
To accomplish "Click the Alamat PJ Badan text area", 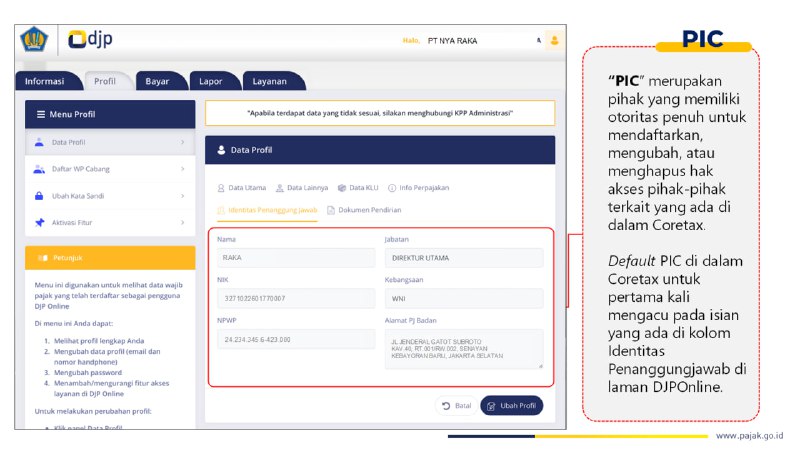I will [x=463, y=349].
